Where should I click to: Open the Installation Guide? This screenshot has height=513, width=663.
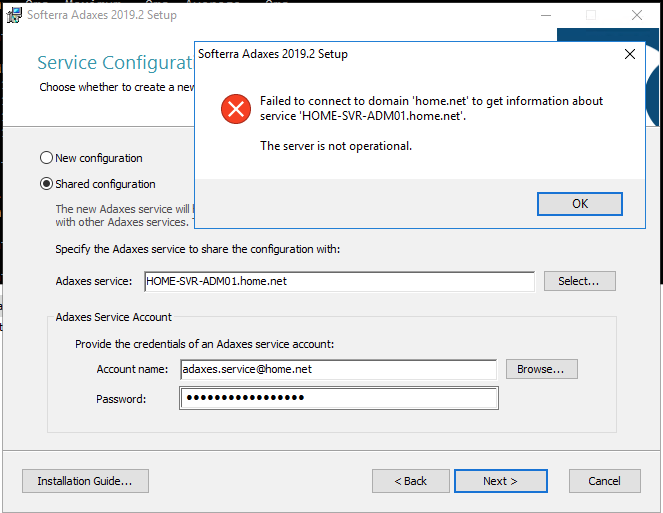[85, 481]
